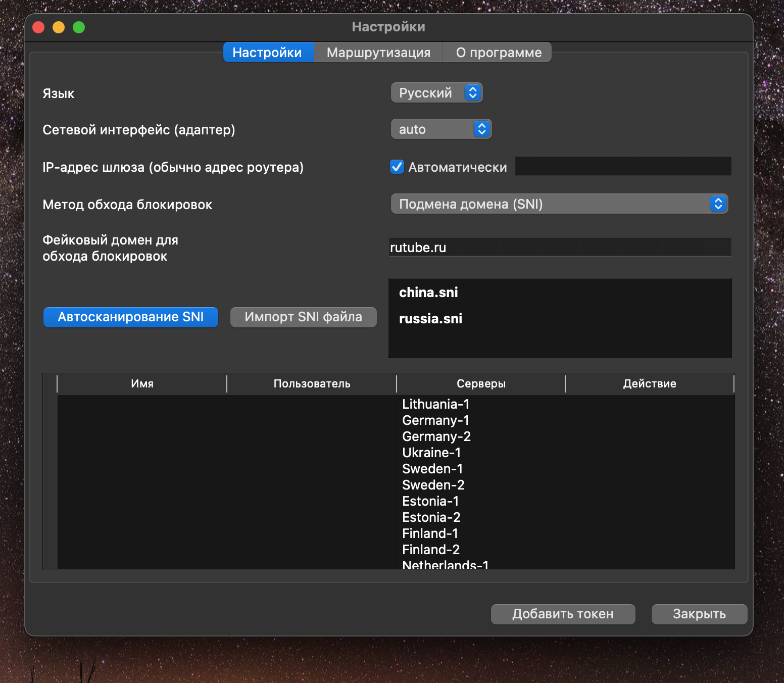Open the network adapter dropdown set to auto
The height and width of the screenshot is (683, 784).
441,129
